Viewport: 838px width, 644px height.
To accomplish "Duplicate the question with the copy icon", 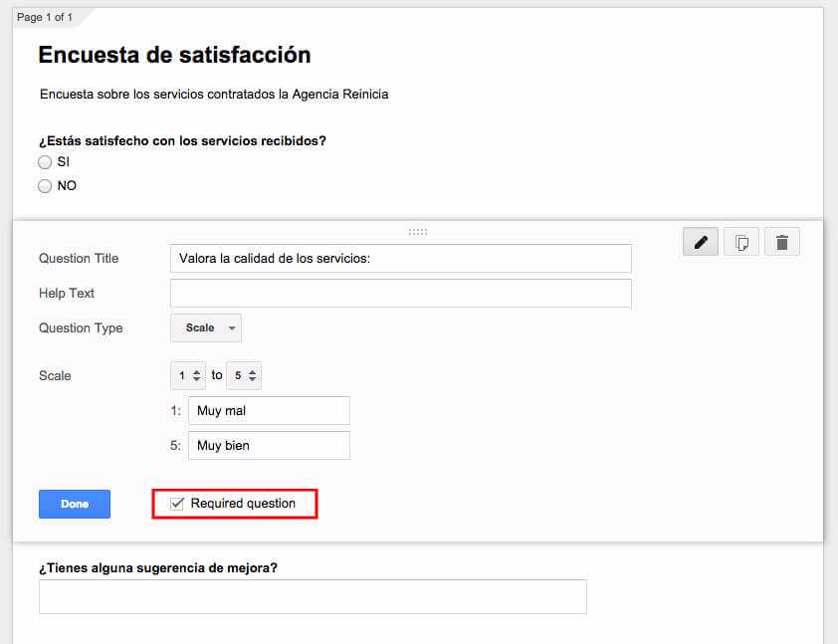I will coord(741,242).
